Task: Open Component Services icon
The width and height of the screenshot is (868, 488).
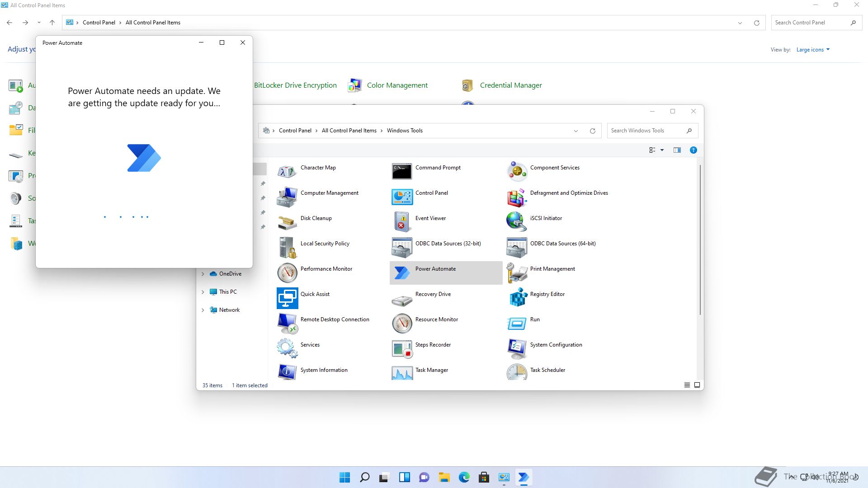Action: click(517, 171)
